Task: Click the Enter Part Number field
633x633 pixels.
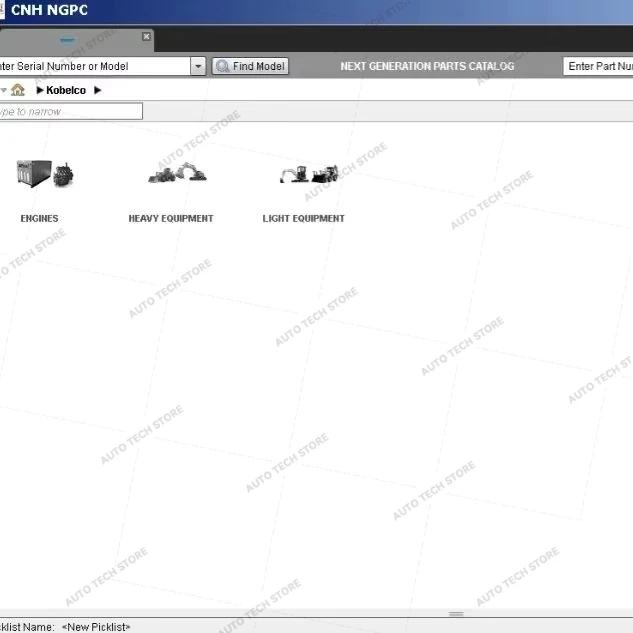Action: [598, 66]
